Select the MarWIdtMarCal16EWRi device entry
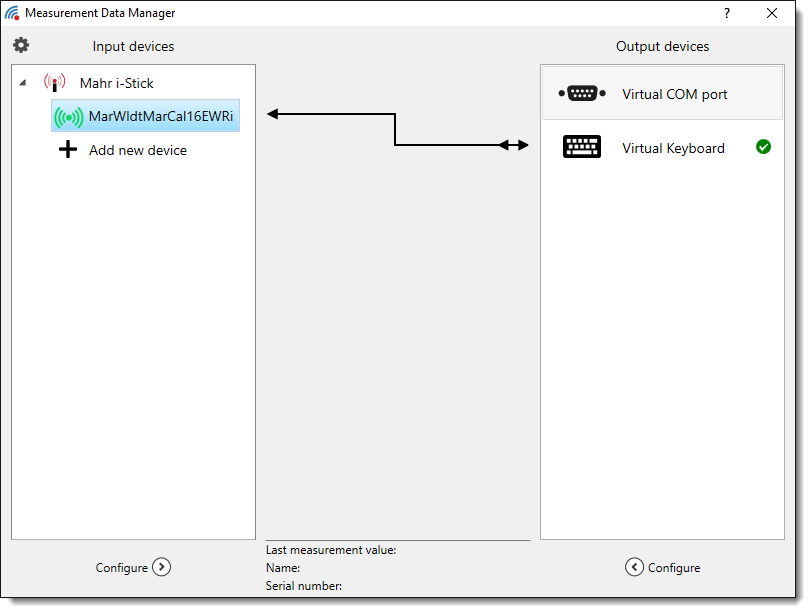Image resolution: width=811 pixels, height=613 pixels. (161, 116)
